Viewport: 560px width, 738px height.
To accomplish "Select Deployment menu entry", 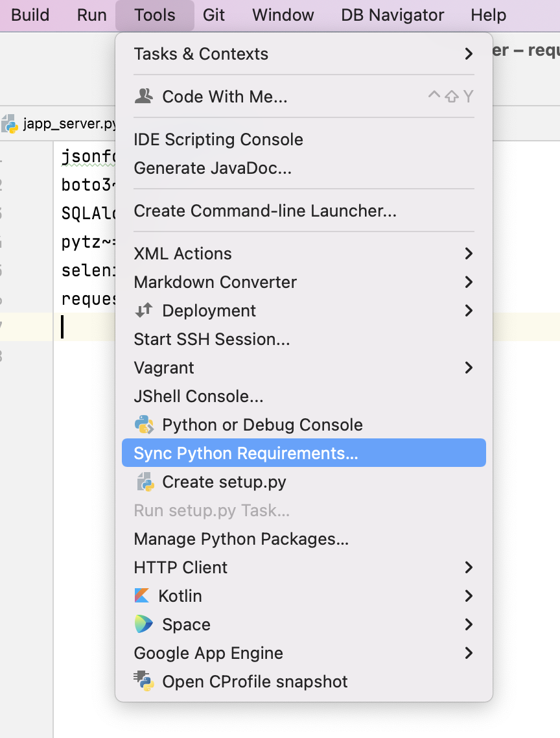I will (304, 310).
